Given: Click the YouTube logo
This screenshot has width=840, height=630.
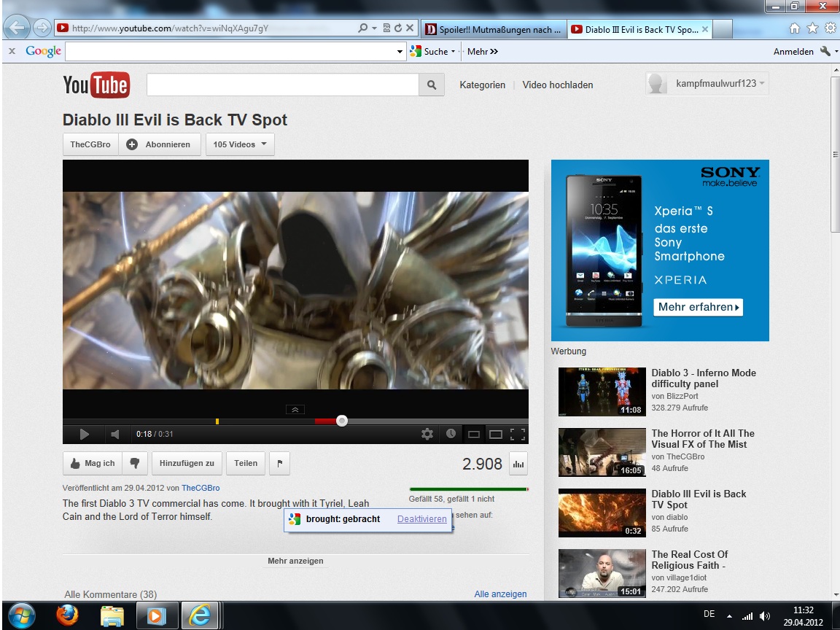Looking at the screenshot, I should 96,85.
